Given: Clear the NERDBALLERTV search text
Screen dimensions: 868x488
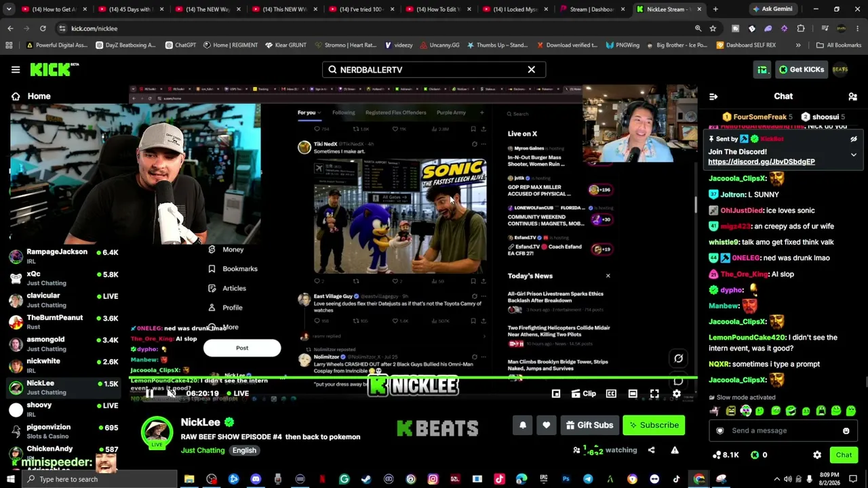Looking at the screenshot, I should click(x=532, y=70).
